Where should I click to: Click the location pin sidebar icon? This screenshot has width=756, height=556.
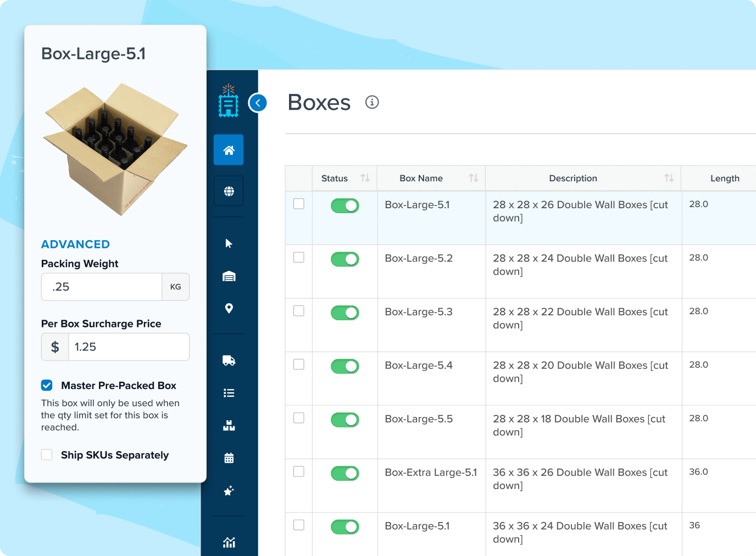click(x=229, y=308)
